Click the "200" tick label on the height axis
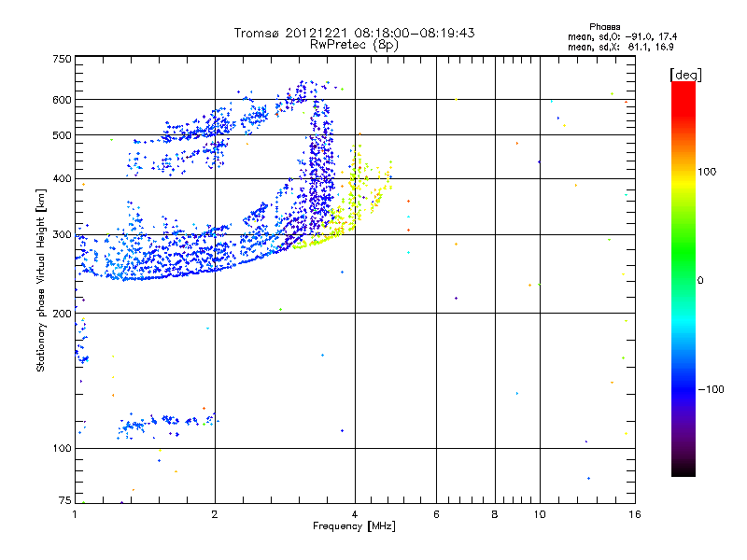 62,314
